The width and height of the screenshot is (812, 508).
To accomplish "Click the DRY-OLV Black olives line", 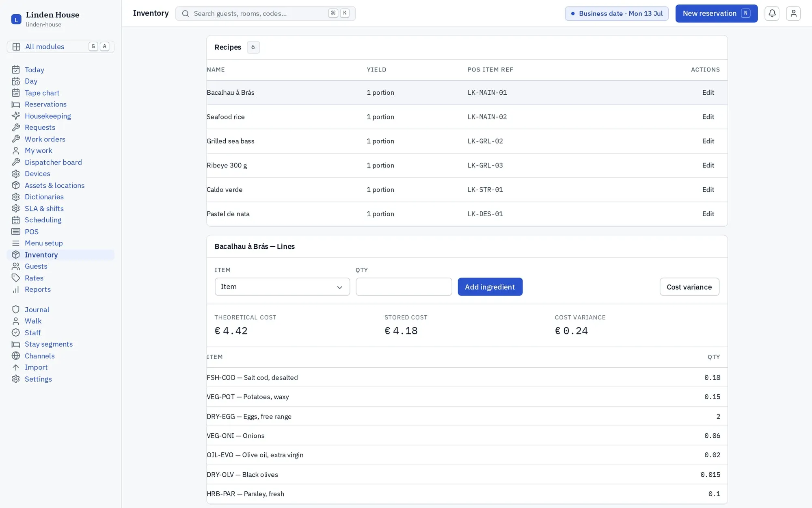I will [467, 475].
